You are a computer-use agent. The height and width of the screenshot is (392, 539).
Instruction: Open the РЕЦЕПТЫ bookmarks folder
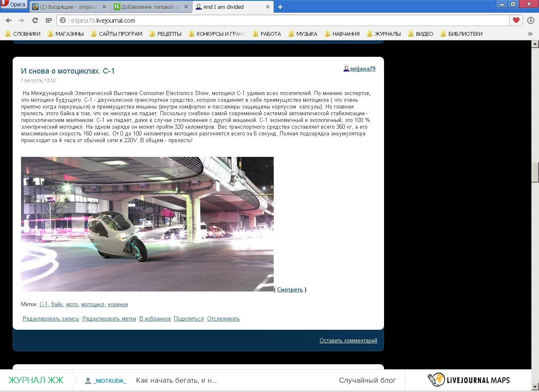pyautogui.click(x=165, y=34)
